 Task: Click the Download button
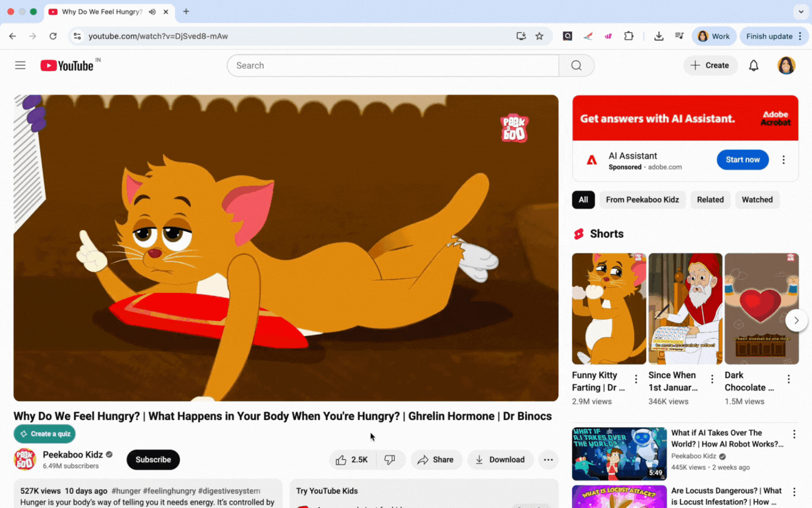[x=500, y=460]
